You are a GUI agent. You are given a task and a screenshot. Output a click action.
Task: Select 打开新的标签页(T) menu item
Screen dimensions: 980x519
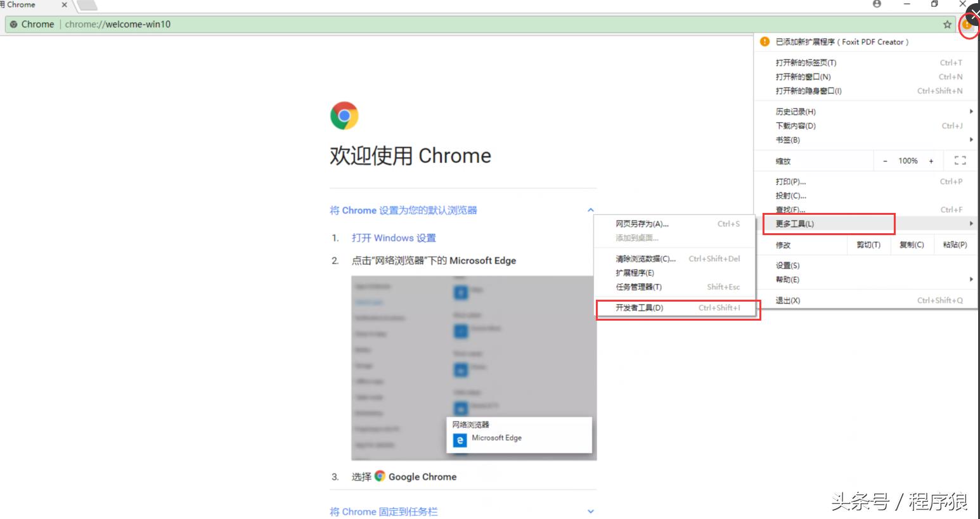click(x=866, y=63)
